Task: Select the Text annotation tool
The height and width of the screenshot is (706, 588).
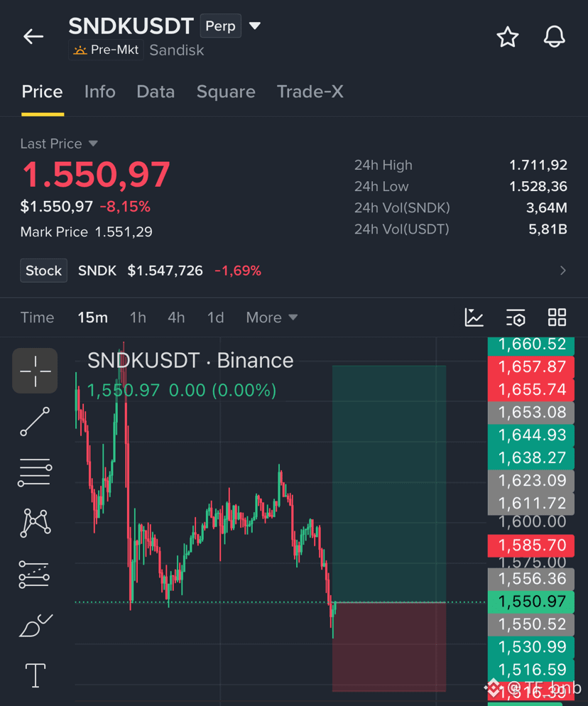Action: click(35, 675)
